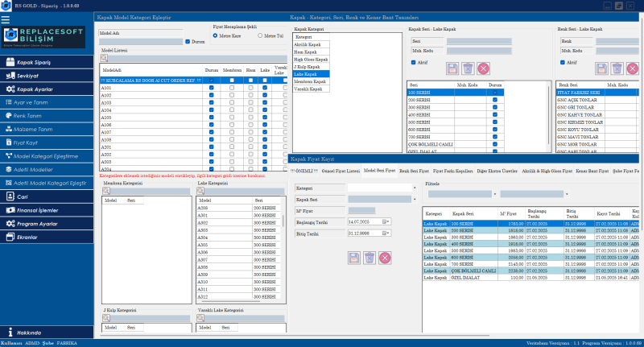The image size is (644, 347).
Task: Click the icon beside Malzeme Tanım
Action: 9,129
